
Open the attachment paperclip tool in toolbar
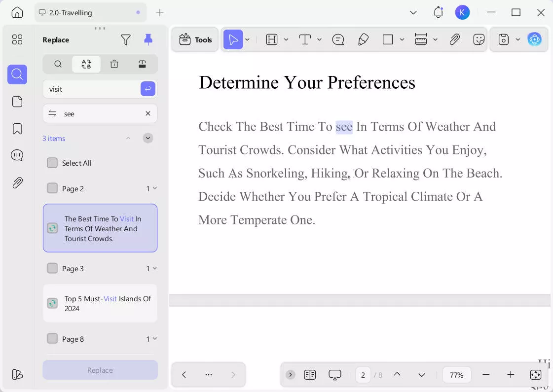click(x=454, y=40)
